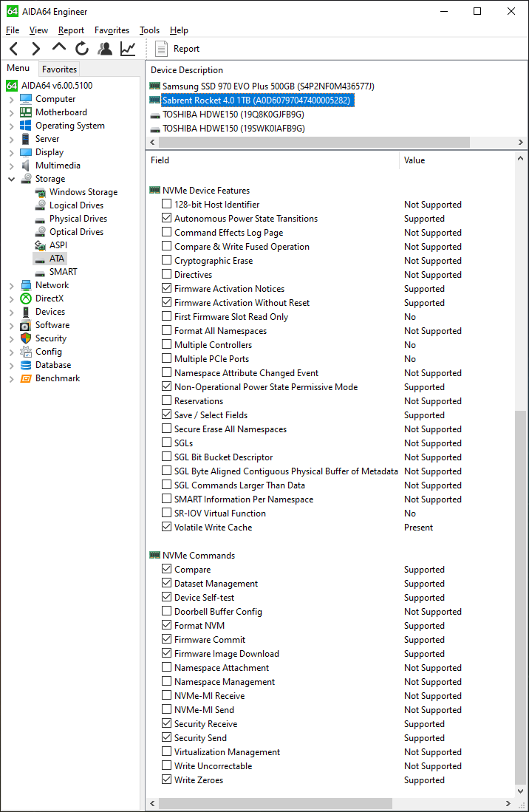Toggle Security Send checkbox
The height and width of the screenshot is (812, 529).
167,737
